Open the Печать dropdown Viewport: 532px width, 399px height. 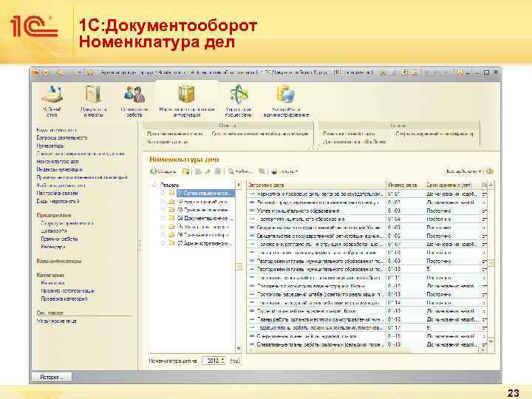[284, 171]
